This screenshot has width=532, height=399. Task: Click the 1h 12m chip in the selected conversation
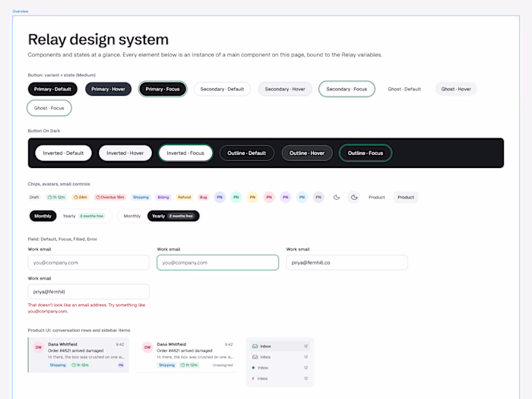pyautogui.click(x=81, y=365)
